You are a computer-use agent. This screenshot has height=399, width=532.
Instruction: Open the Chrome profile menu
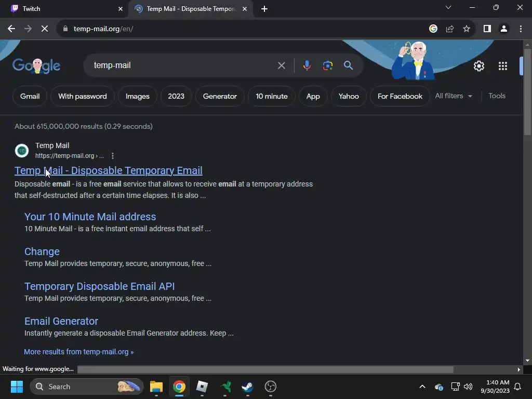tap(504, 29)
